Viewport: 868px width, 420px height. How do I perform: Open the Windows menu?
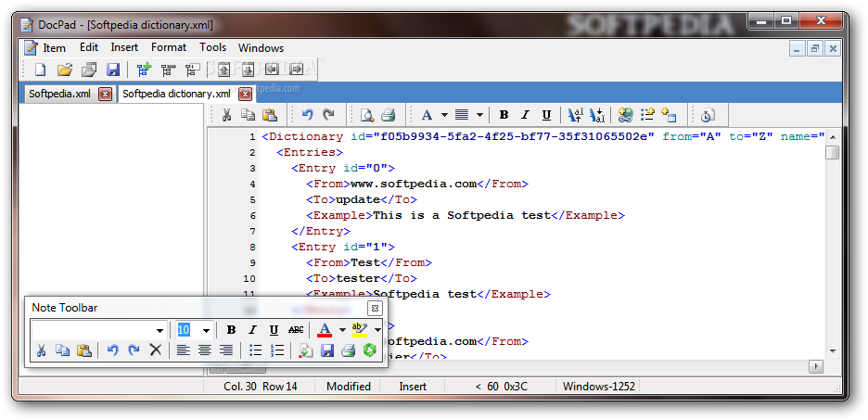coord(262,48)
